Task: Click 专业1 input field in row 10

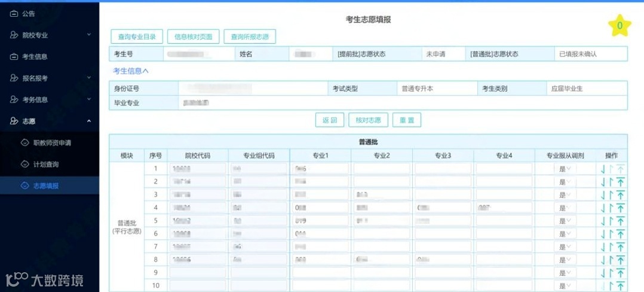Action: point(320,286)
